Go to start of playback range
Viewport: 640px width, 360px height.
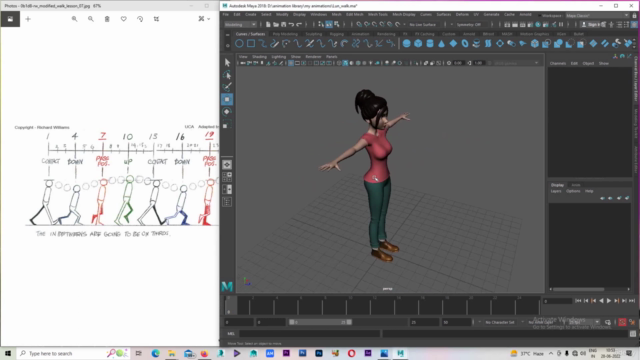[578, 301]
